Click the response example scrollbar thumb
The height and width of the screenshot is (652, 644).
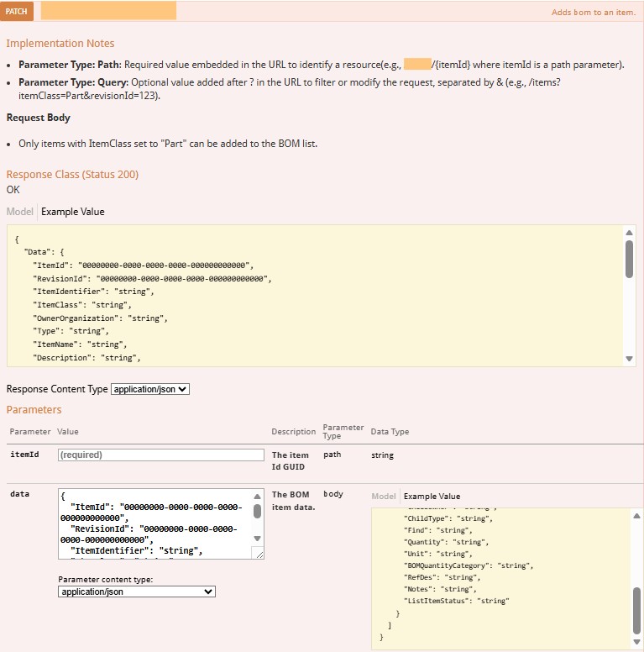(x=630, y=259)
